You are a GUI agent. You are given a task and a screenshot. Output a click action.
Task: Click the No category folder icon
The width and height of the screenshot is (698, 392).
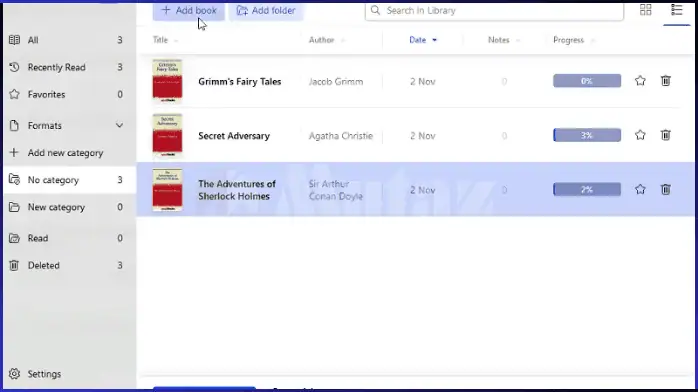click(x=14, y=180)
